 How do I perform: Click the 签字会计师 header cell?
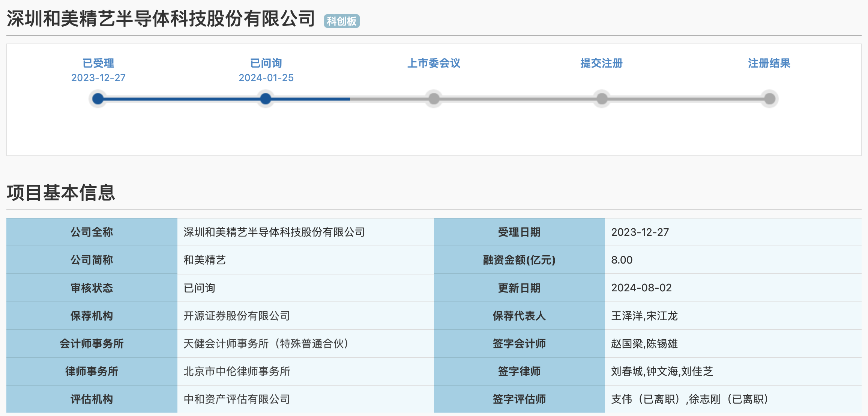click(x=519, y=344)
